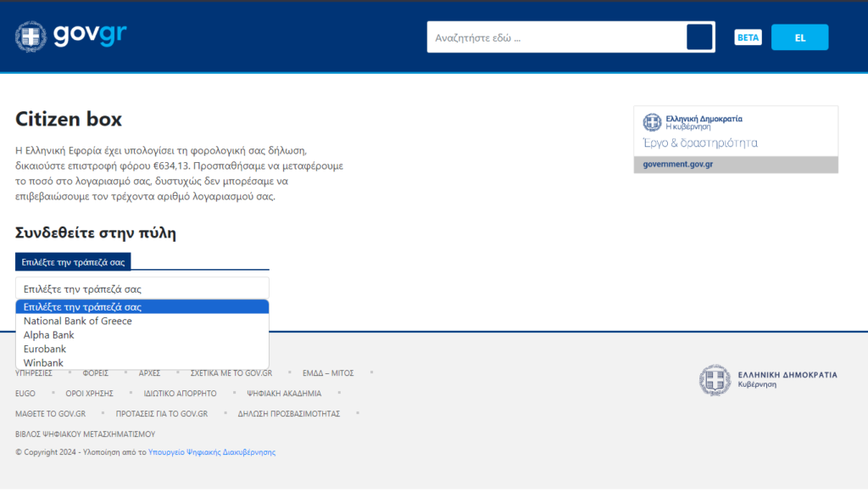Viewport: 868px width, 498px height.
Task: Go to the ΙΔΙΩΤΙΚΟ ΑΠΟΡΡΗΤΟ footer link
Action: tap(180, 394)
